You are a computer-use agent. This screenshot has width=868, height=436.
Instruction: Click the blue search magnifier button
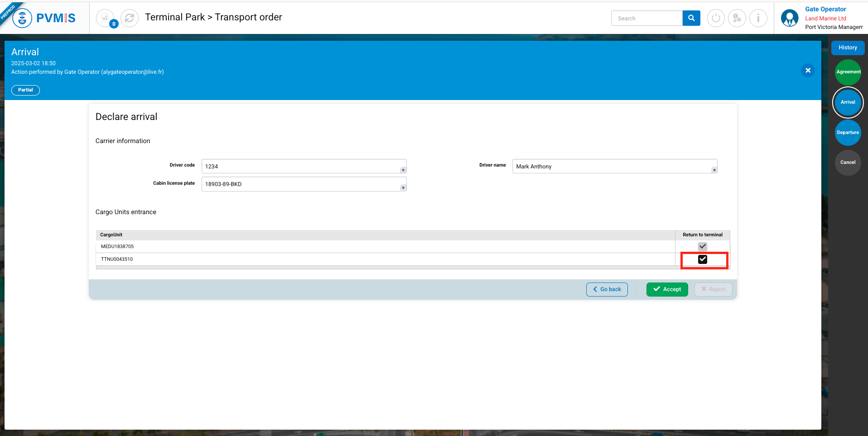691,18
